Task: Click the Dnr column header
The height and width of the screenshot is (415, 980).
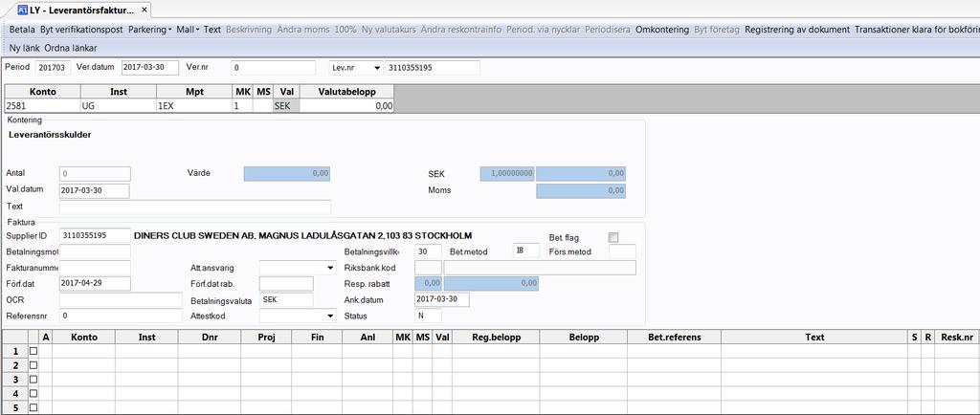Action: point(210,337)
